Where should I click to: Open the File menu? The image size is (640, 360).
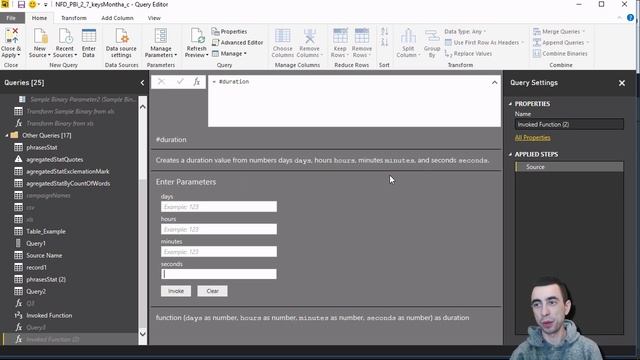11,18
